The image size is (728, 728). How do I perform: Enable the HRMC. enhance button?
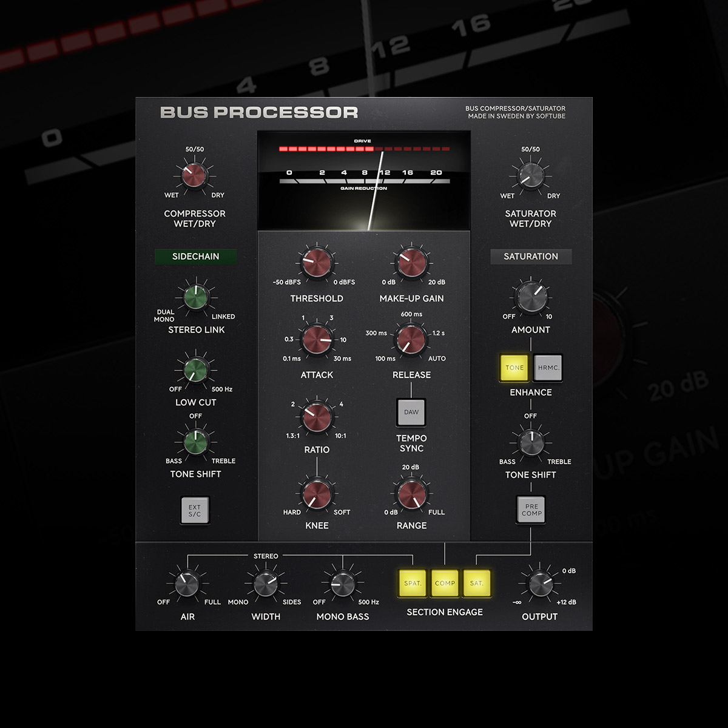coord(548,368)
